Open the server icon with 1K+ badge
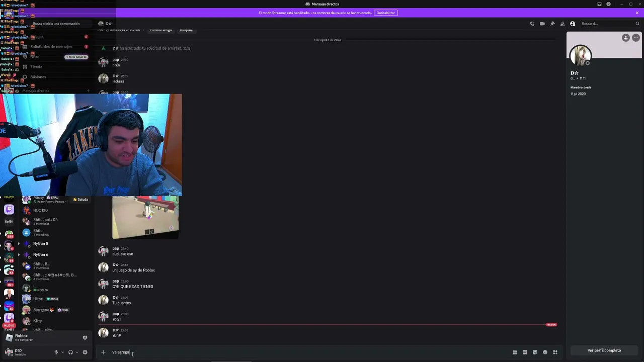644x362 pixels. coord(9,283)
